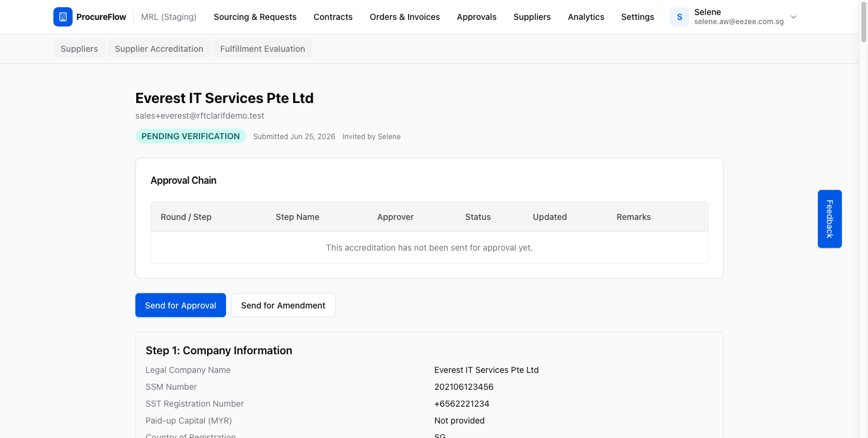Switch to Supplier Accreditation tab

coord(159,49)
